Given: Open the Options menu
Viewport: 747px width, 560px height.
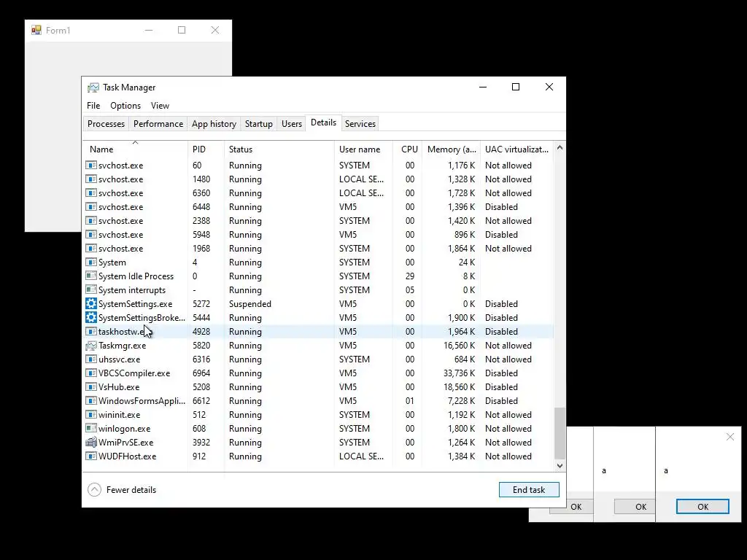Looking at the screenshot, I should (x=125, y=106).
